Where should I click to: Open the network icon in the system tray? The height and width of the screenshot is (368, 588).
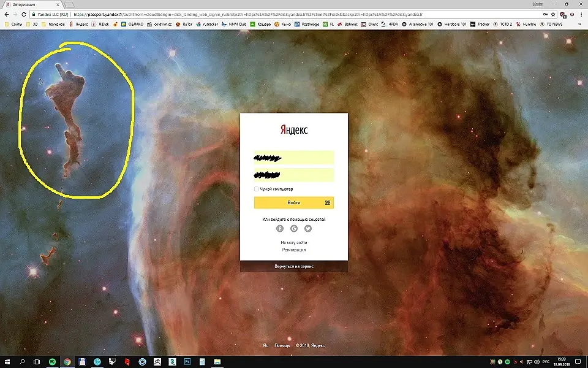[529, 362]
